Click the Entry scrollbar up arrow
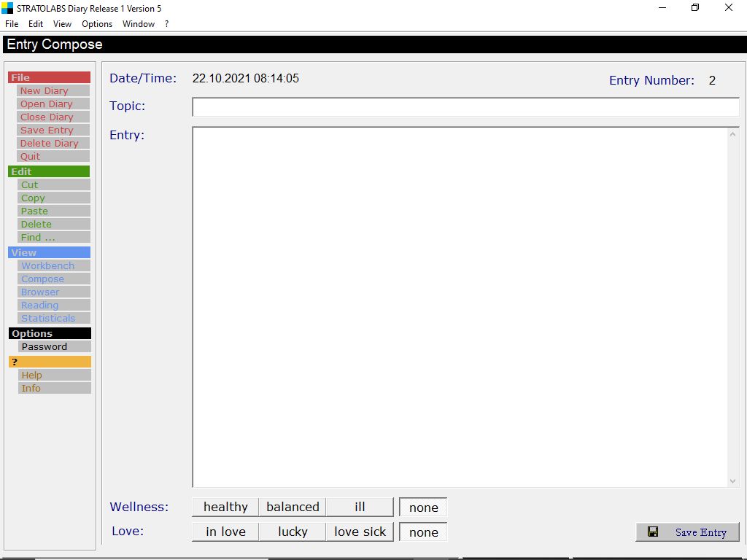Image resolution: width=747 pixels, height=560 pixels. tap(732, 135)
